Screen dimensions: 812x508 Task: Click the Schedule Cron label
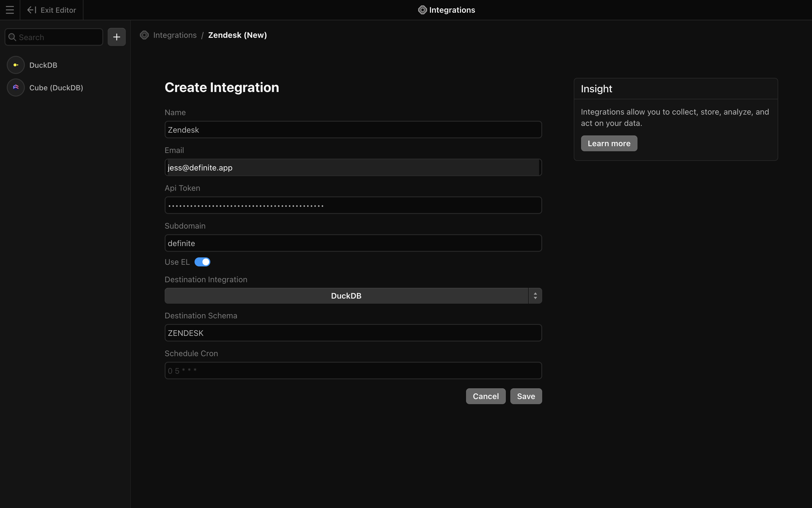coord(191,353)
